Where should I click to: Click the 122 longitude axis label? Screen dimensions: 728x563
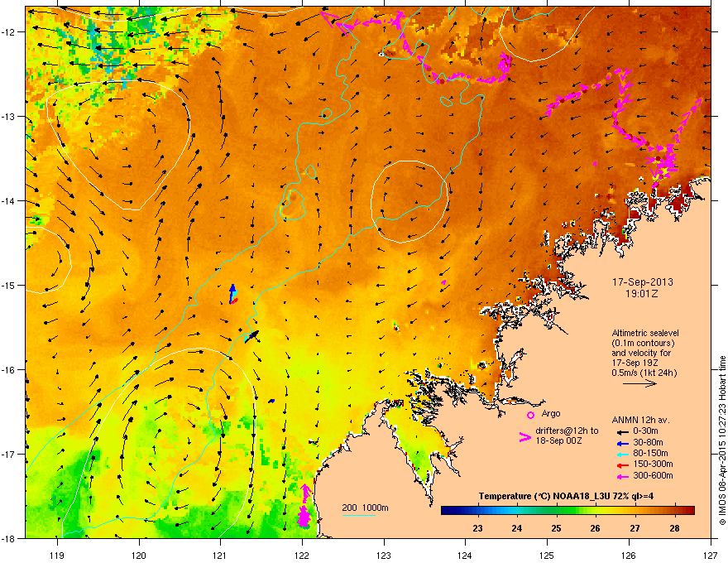click(x=302, y=556)
